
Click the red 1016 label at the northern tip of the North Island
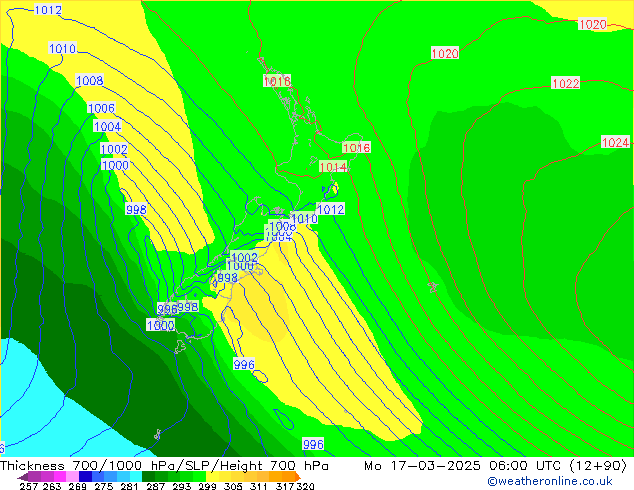tap(277, 81)
